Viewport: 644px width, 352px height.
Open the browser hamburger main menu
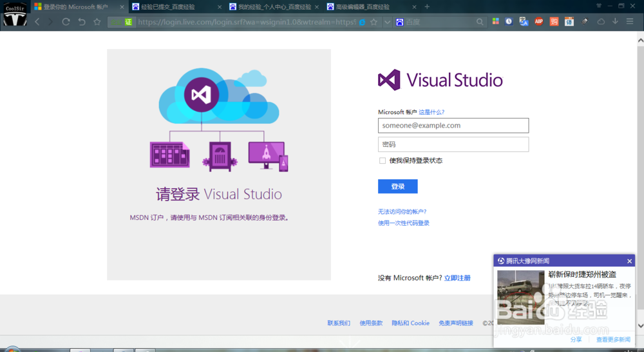coord(630,21)
